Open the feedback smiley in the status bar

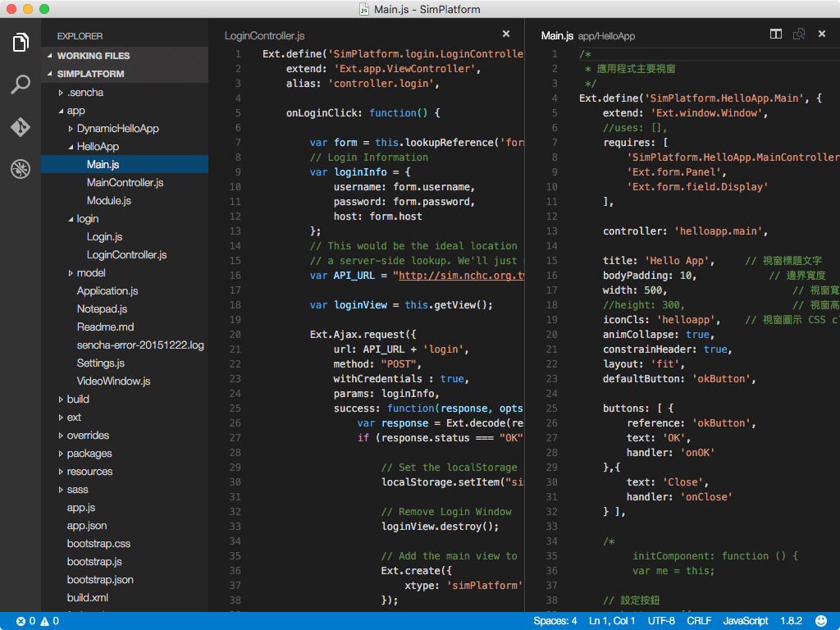(x=820, y=621)
